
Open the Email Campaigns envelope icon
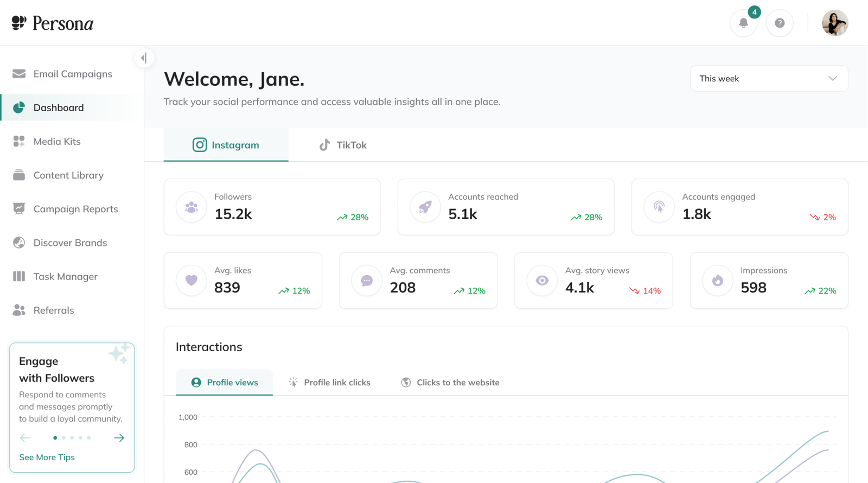point(19,74)
